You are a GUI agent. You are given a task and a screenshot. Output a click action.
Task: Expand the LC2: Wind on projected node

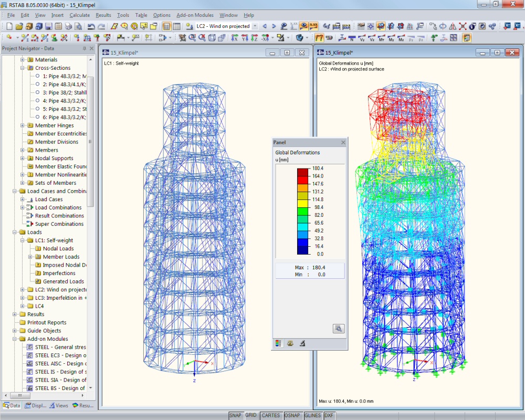pyautogui.click(x=23, y=290)
